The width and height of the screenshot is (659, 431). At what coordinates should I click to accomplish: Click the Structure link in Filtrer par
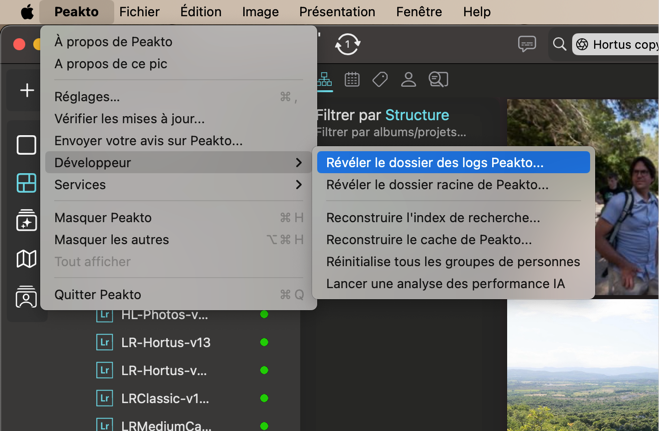417,115
